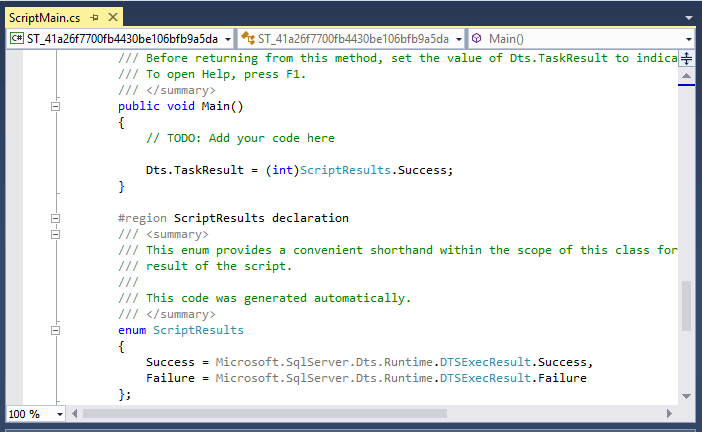The image size is (702, 432).
Task: Click the C# project icon in navigation bar
Action: click(17, 38)
